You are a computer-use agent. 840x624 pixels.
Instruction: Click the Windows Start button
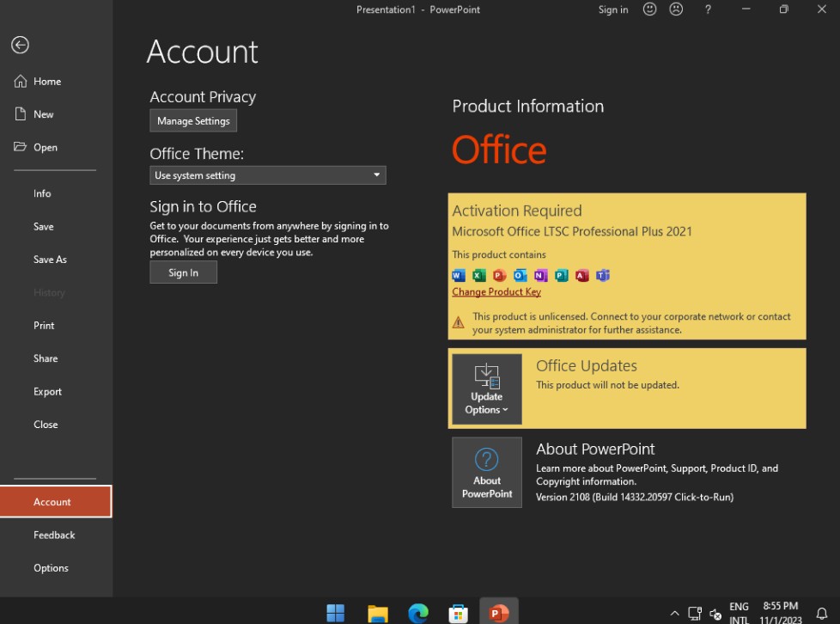click(x=336, y=613)
